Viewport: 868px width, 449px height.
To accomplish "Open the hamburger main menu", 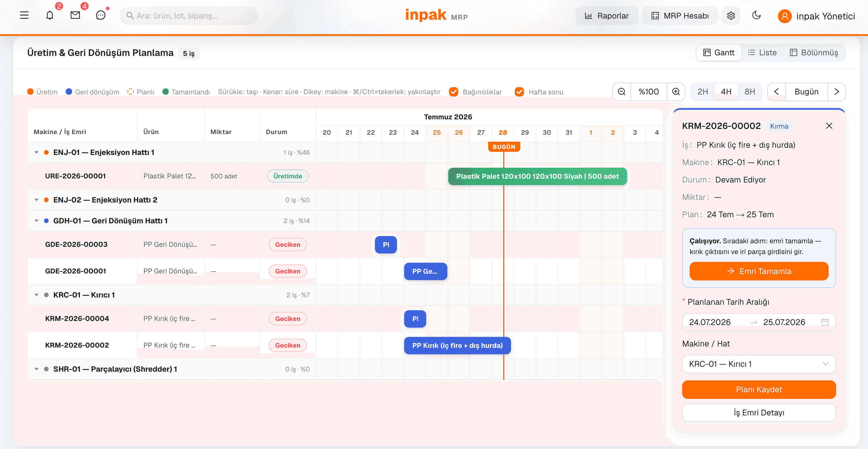I will tap(24, 16).
